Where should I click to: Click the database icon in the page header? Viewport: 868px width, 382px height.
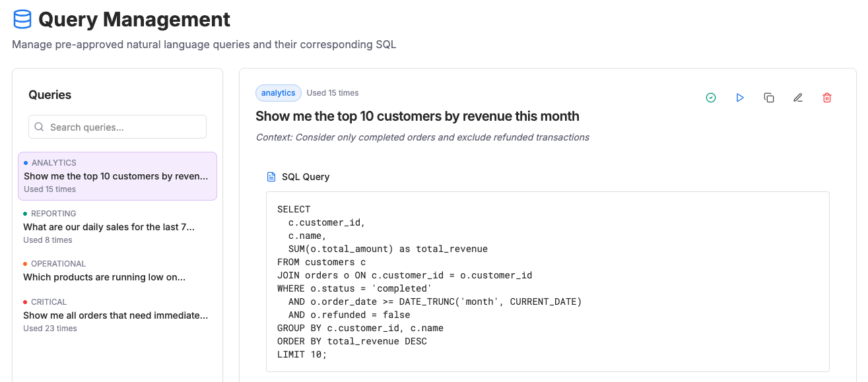tap(22, 19)
